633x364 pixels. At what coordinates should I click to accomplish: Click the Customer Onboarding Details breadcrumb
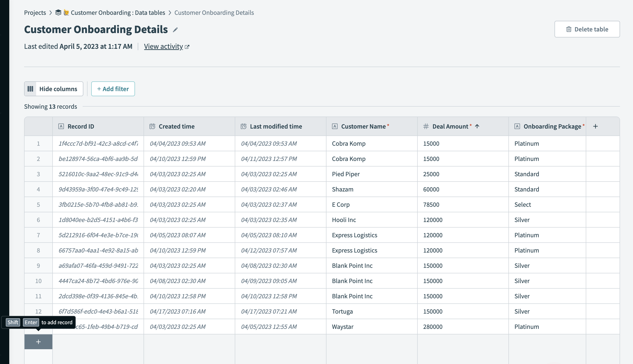click(214, 12)
